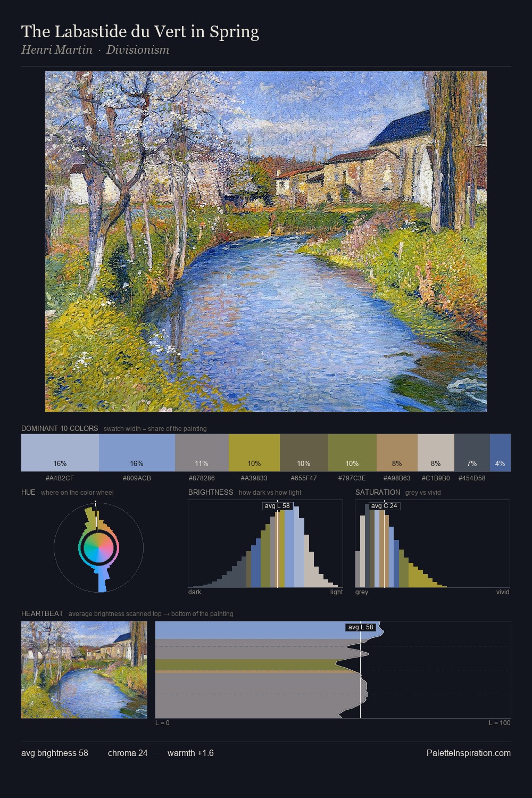The width and height of the screenshot is (532, 798).
Task: Click the 'light' axis label
Action: [x=336, y=592]
